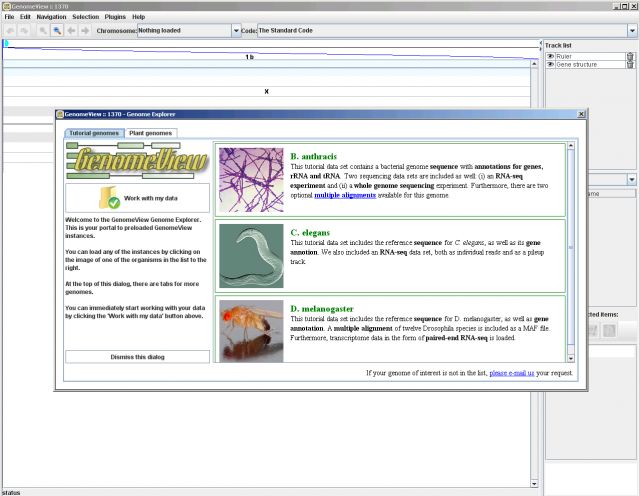The height and width of the screenshot is (496, 640).
Task: Open the Chromosome dropdown arrow
Action: click(236, 31)
